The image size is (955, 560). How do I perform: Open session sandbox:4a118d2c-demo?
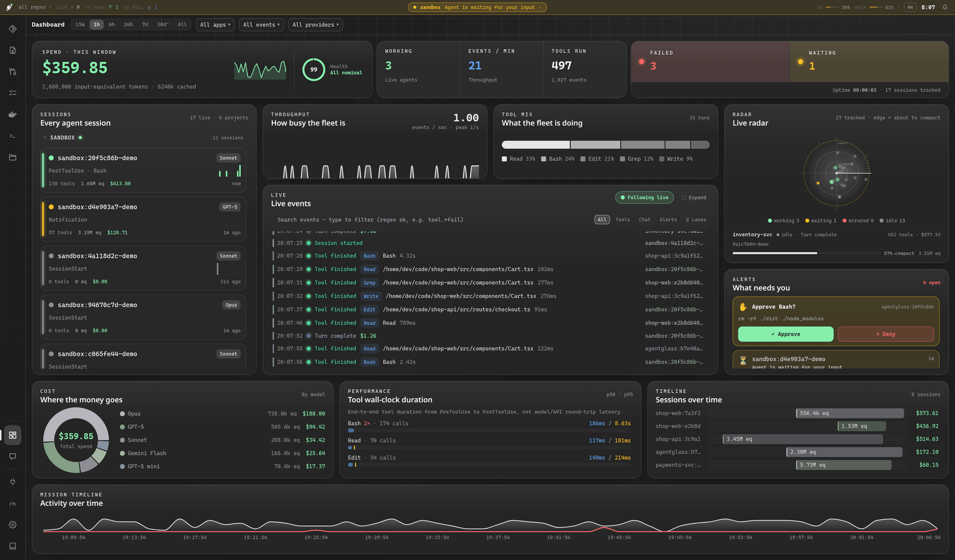143,268
